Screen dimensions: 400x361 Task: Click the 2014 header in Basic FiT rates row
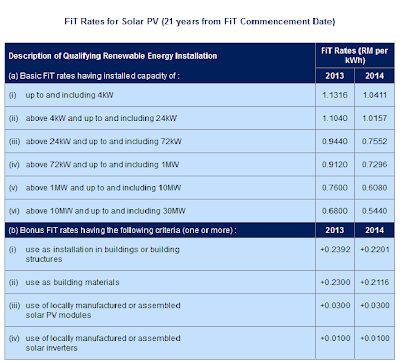pyautogui.click(x=374, y=76)
